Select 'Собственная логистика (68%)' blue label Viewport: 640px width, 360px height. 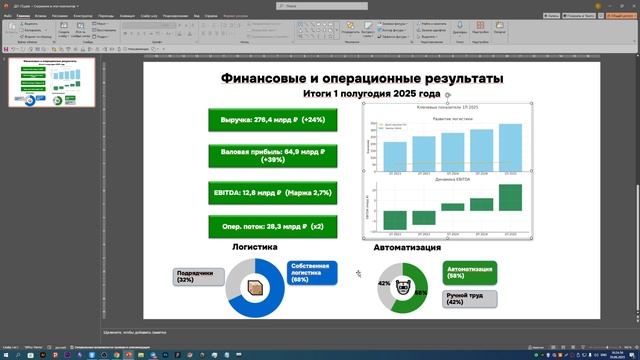[x=312, y=273]
